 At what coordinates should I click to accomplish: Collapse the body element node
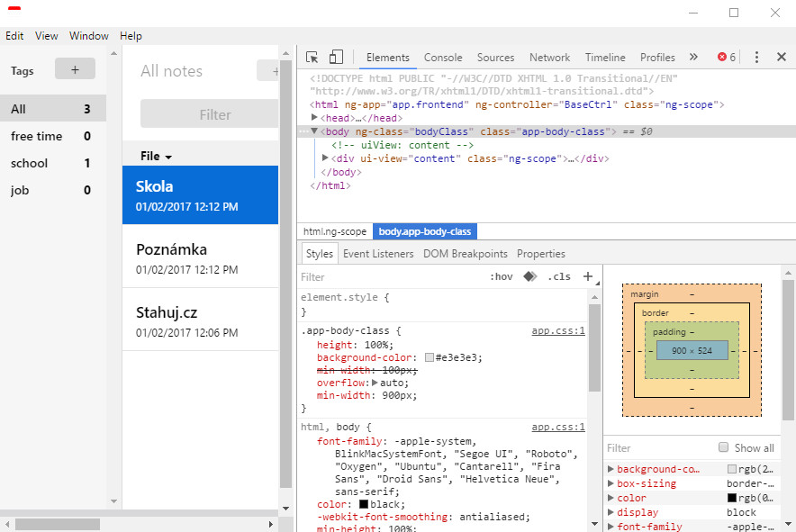[x=314, y=131]
